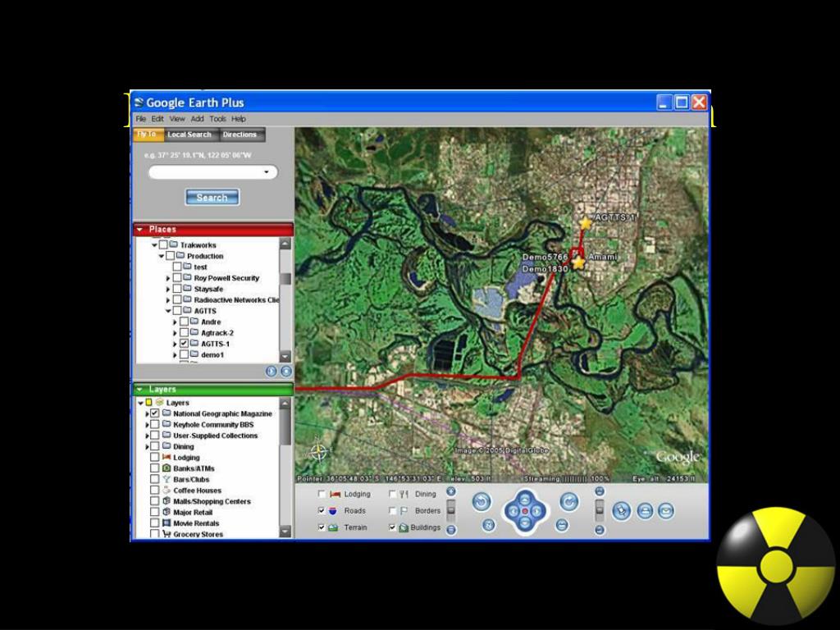Open the Fly To search dropdown arrow
840x630 pixels.
(x=267, y=172)
